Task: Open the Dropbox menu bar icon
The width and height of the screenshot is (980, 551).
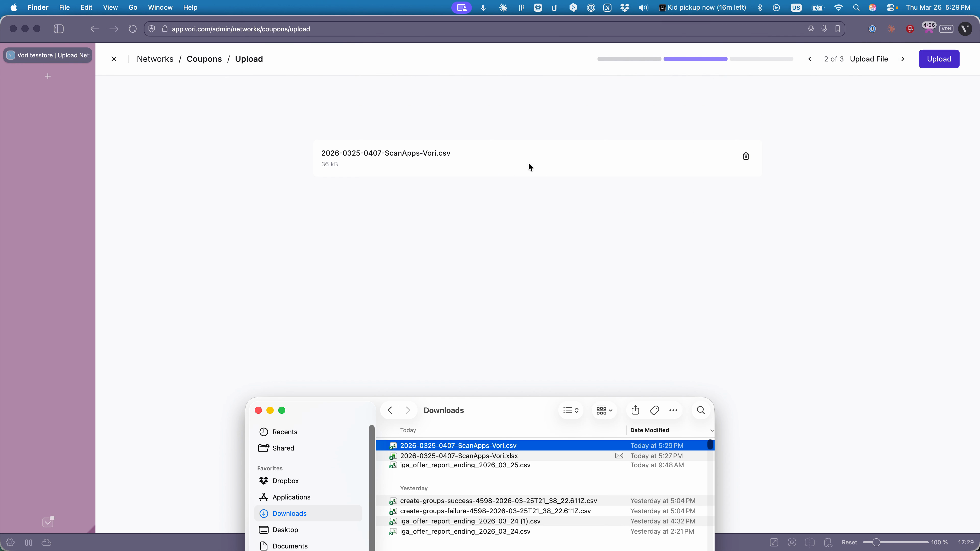Action: pos(625,8)
